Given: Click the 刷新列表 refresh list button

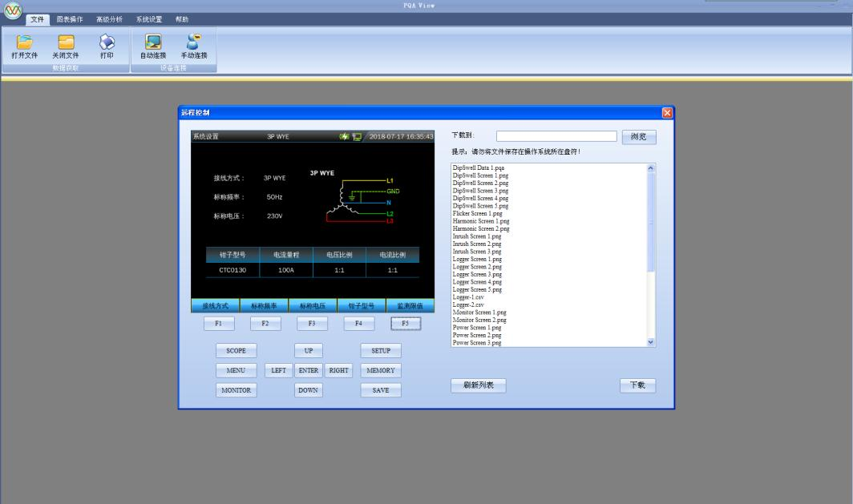Looking at the screenshot, I should coord(479,385).
